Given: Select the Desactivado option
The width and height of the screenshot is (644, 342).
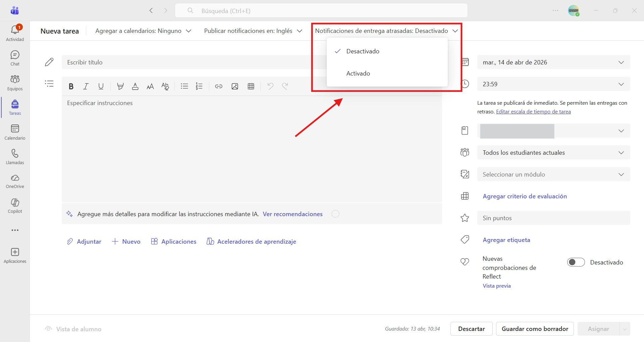Looking at the screenshot, I should pos(387,51).
